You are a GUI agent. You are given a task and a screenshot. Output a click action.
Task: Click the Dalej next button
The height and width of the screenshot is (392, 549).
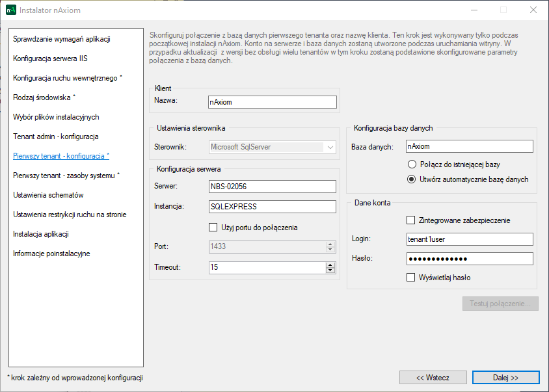(x=506, y=378)
